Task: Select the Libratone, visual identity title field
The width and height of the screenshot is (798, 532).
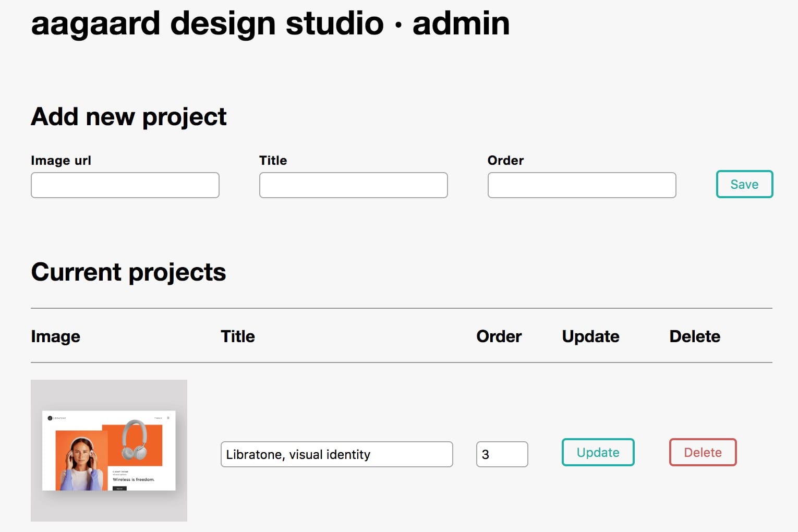Action: click(336, 454)
